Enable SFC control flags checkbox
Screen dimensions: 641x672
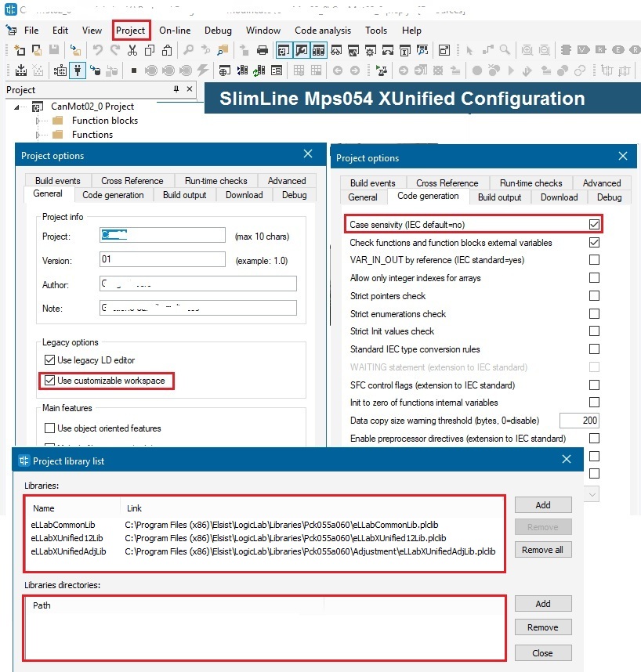(x=594, y=385)
